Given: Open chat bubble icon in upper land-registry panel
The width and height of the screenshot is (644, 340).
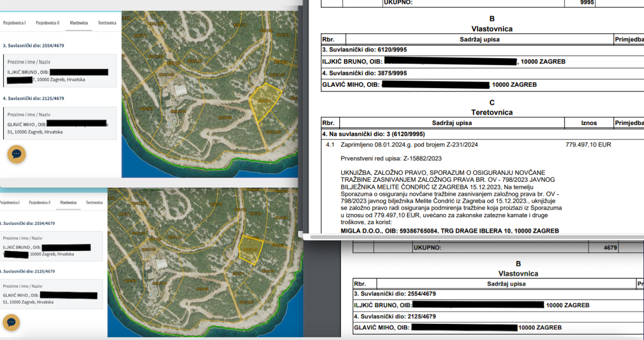Looking at the screenshot, I should [x=16, y=154].
